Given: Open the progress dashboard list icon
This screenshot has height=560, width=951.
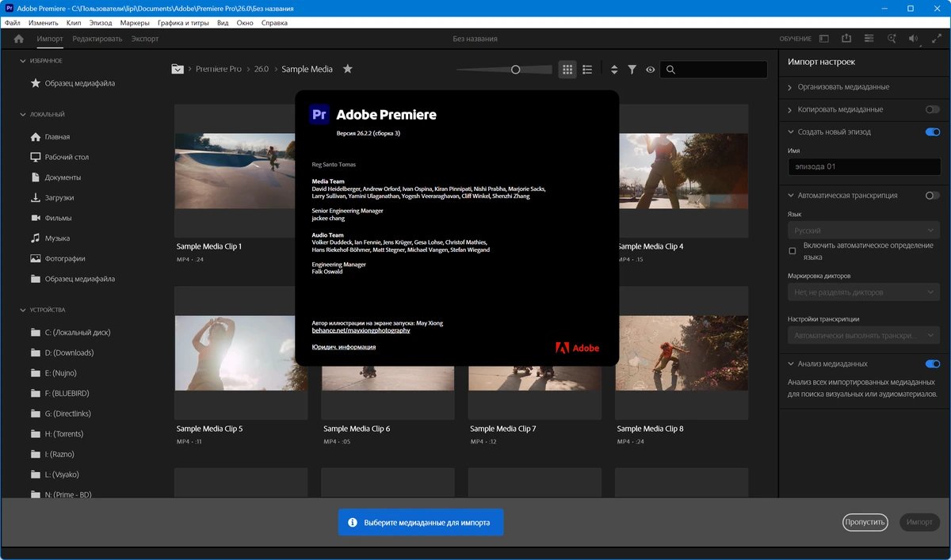Looking at the screenshot, I should point(869,38).
